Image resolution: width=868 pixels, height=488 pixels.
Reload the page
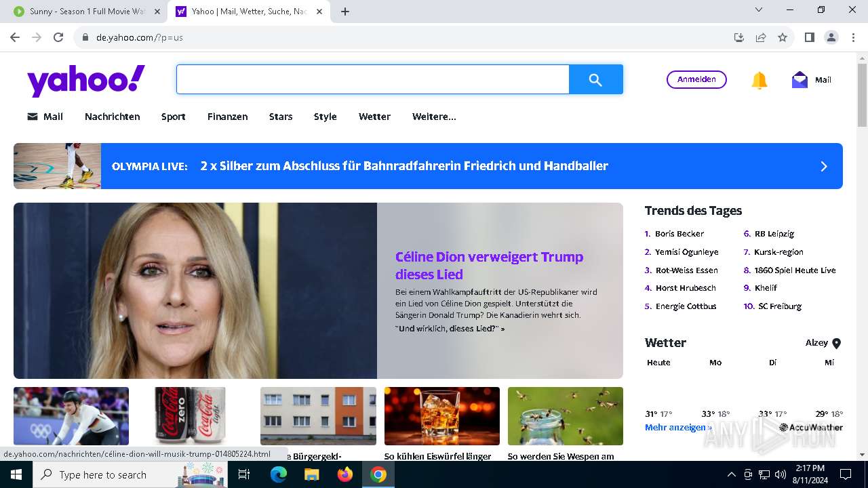[58, 37]
